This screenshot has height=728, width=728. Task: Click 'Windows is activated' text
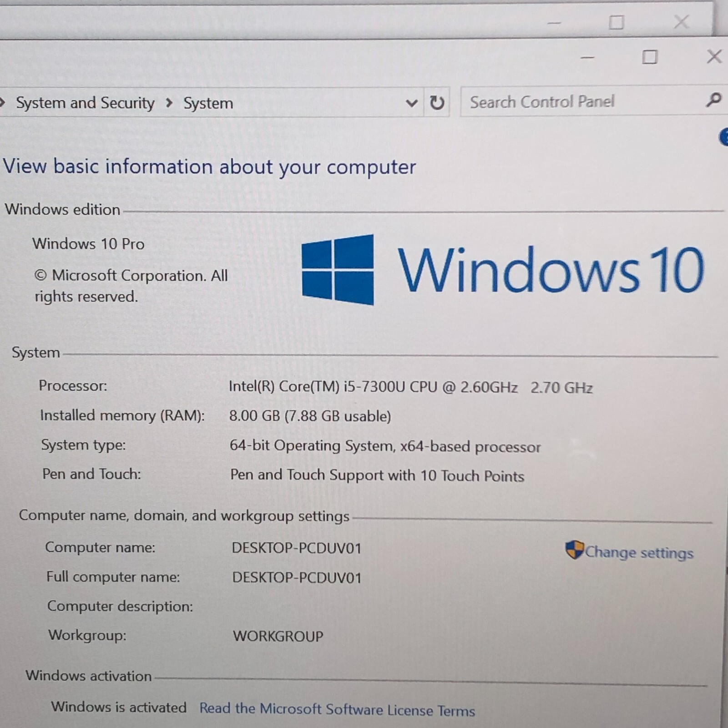pyautogui.click(x=119, y=707)
